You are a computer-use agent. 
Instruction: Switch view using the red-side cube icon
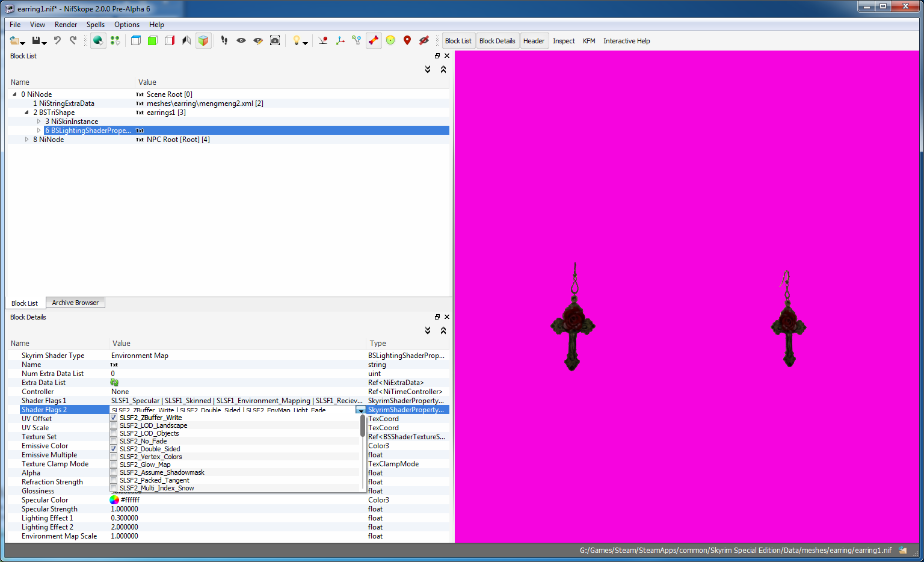[x=170, y=40]
